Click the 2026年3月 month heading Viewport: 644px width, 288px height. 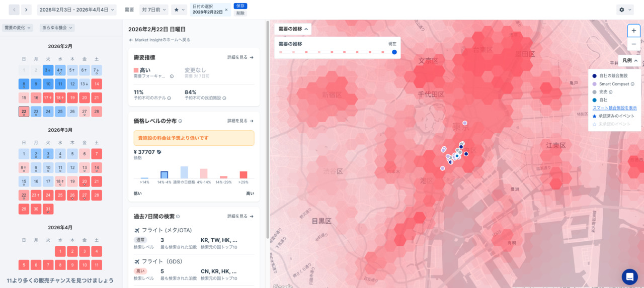pyautogui.click(x=60, y=130)
